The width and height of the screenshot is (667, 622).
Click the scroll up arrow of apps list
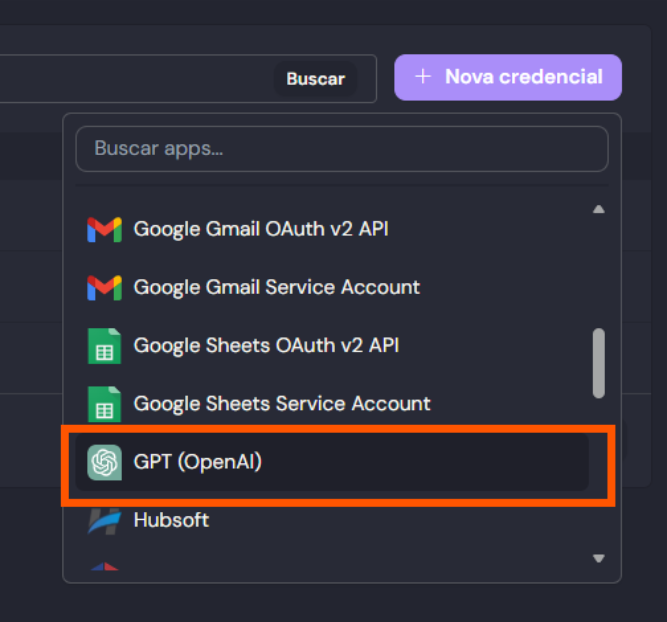(x=599, y=209)
